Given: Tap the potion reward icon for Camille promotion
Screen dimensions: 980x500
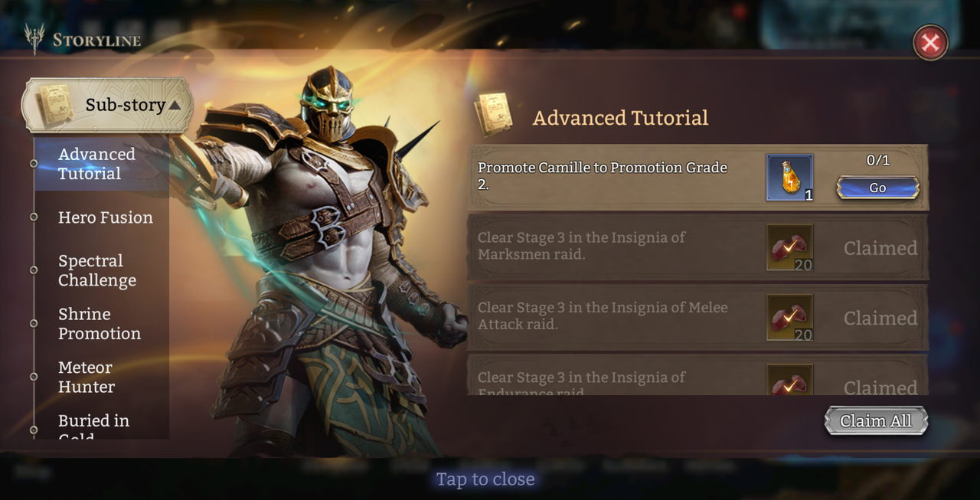Looking at the screenshot, I should click(x=790, y=177).
